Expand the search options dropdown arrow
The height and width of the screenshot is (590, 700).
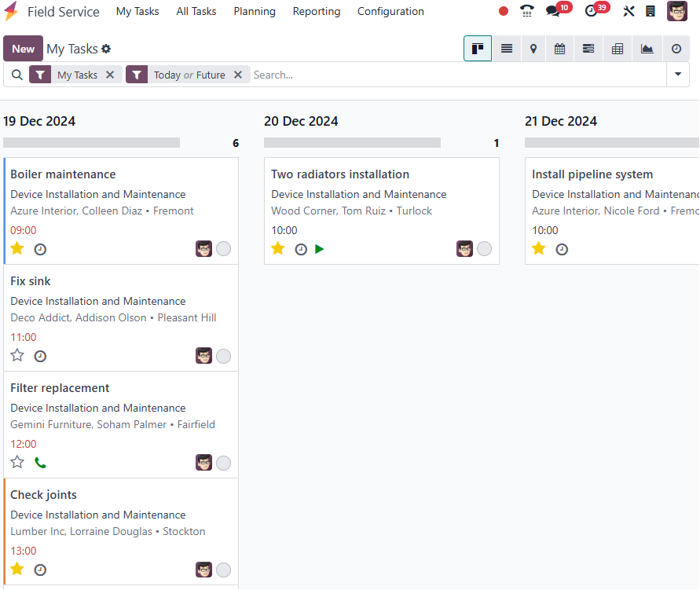point(678,75)
